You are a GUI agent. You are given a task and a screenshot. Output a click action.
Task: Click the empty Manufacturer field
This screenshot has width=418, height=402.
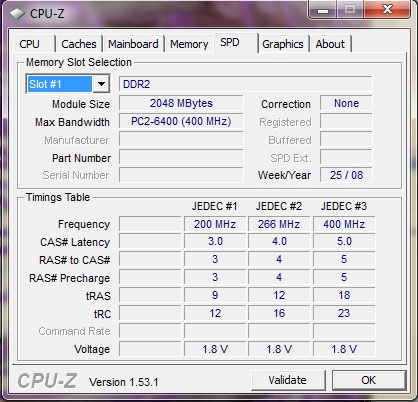click(x=181, y=139)
